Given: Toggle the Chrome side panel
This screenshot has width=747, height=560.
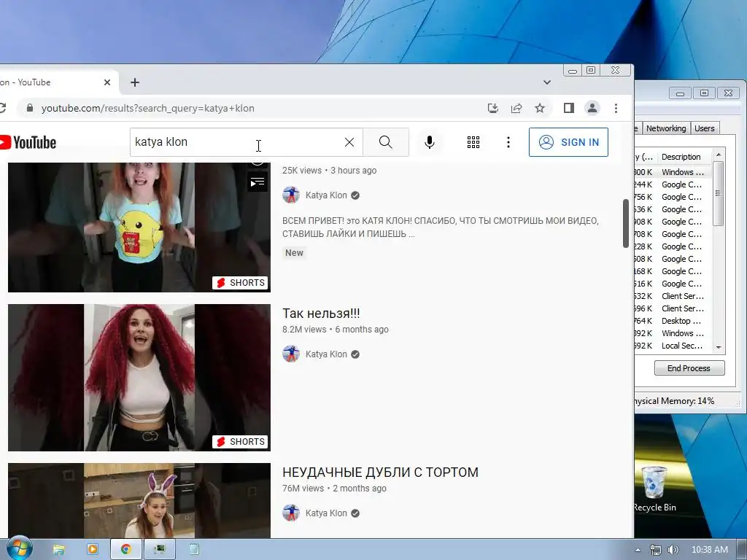Looking at the screenshot, I should (568, 108).
